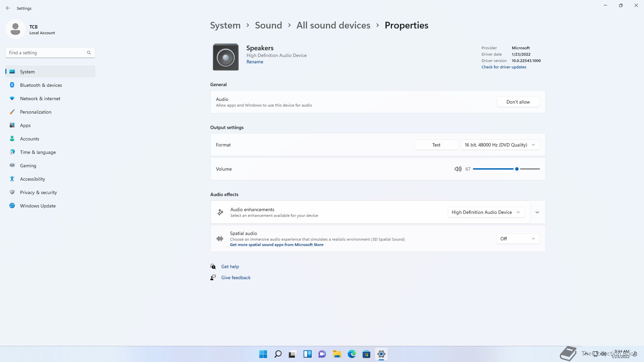Open Widgets from taskbar

coord(307,354)
